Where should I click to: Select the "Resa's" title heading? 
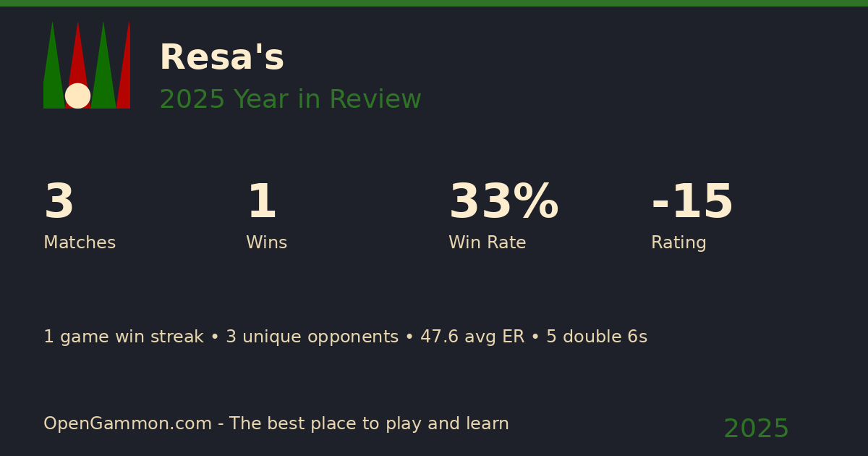(x=221, y=58)
